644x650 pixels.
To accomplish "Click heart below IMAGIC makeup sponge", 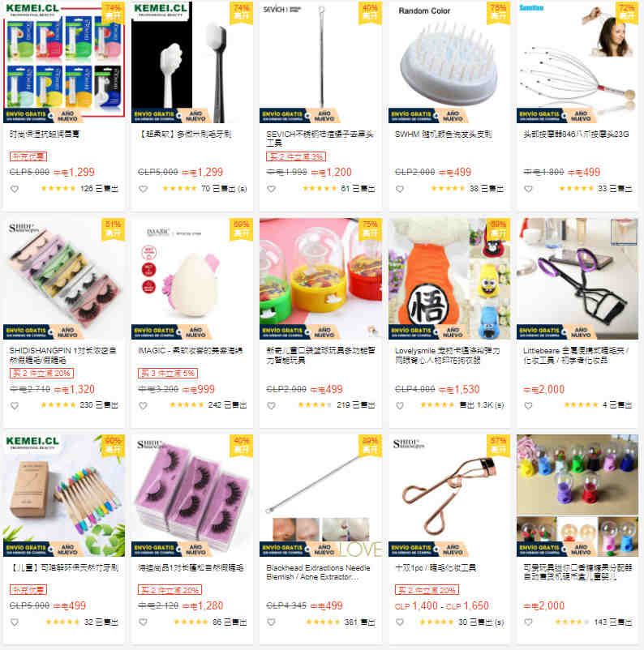I will 144,405.
